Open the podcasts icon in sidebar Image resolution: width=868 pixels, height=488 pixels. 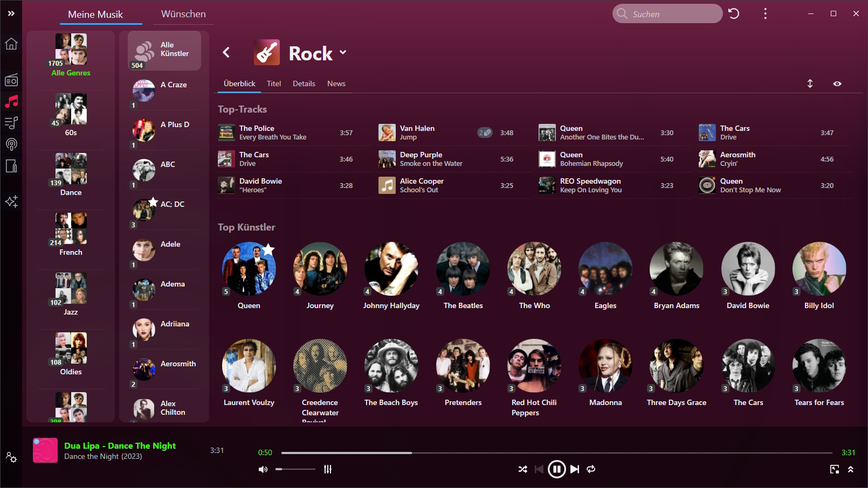point(11,144)
